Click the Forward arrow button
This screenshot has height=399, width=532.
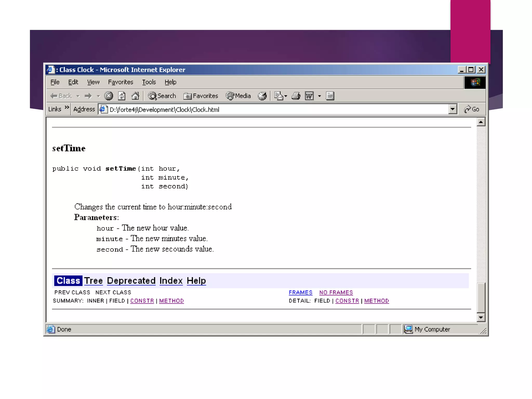(88, 96)
